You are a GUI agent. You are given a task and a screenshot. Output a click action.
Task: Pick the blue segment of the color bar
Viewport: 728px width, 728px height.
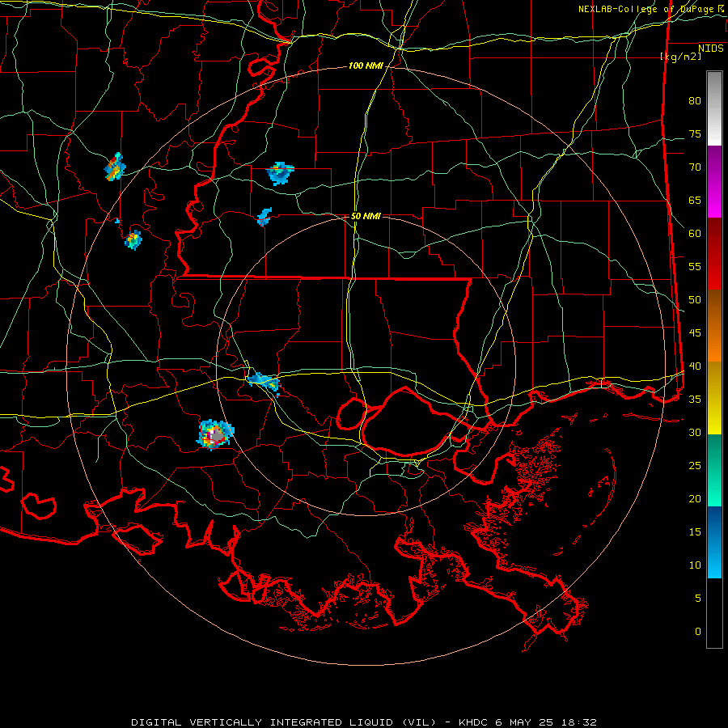point(714,542)
